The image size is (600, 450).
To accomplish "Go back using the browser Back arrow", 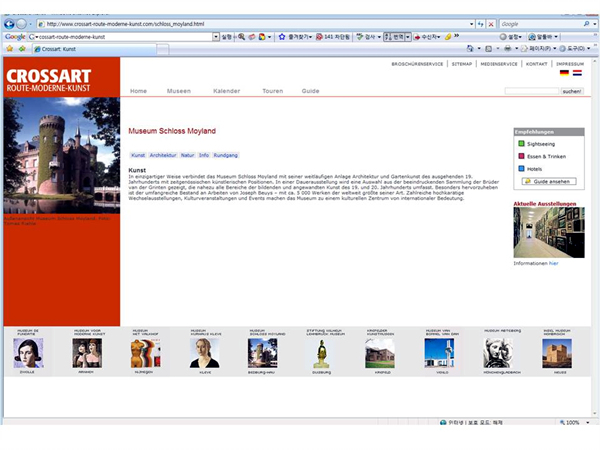I will click(9, 24).
